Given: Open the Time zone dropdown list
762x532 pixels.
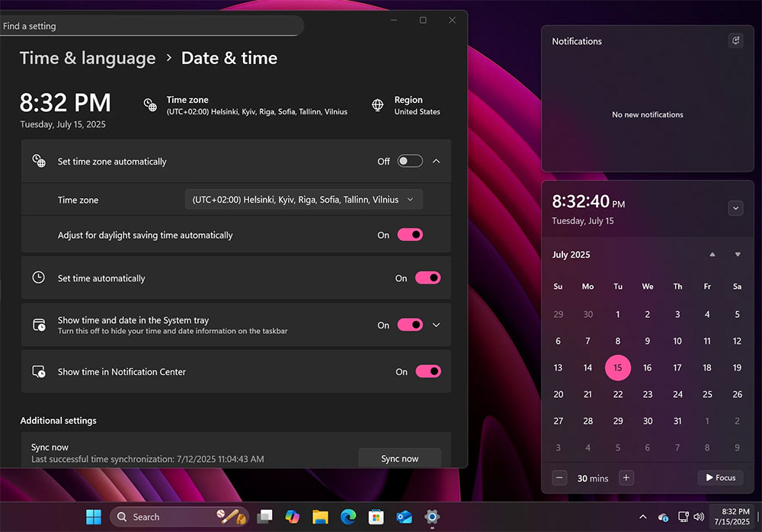Looking at the screenshot, I should coord(304,200).
